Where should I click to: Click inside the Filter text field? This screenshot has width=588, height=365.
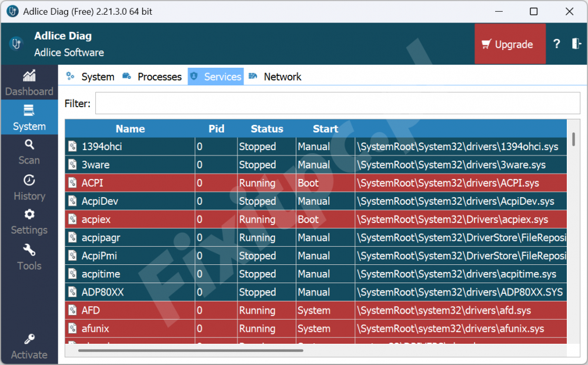pyautogui.click(x=337, y=104)
